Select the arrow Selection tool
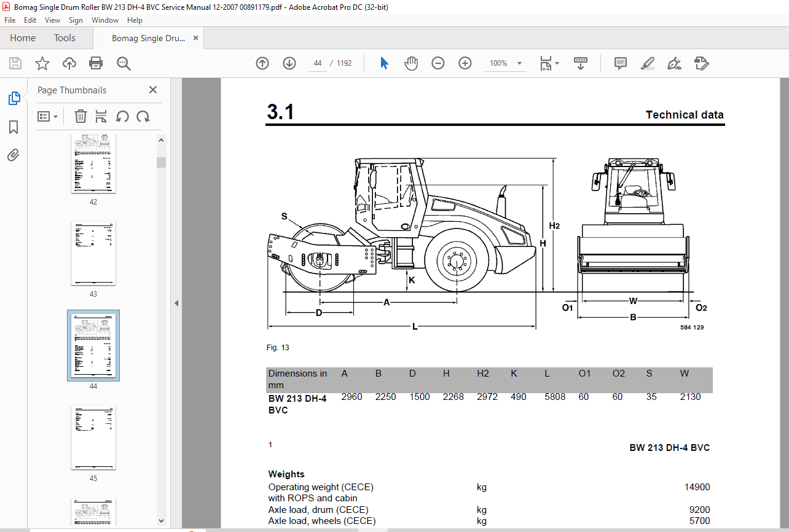Screen dimensions: 789x532 point(385,63)
